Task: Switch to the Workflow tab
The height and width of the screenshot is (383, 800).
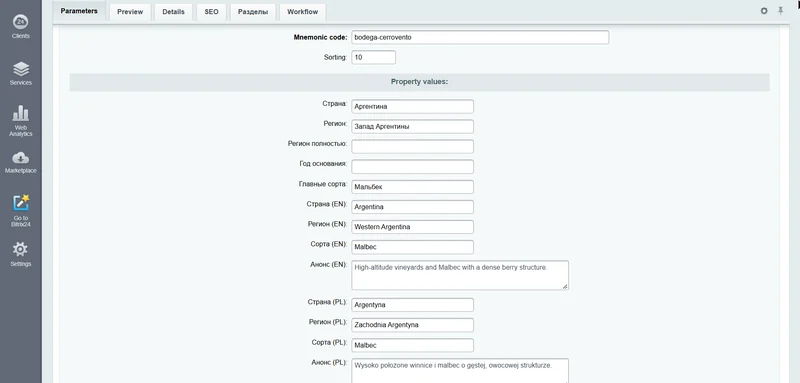Action: pos(303,12)
